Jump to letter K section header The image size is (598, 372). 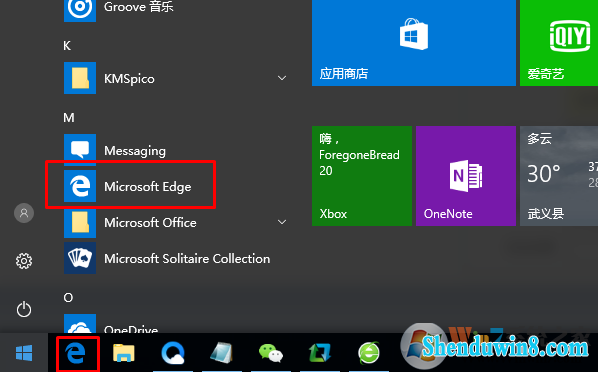[67, 46]
